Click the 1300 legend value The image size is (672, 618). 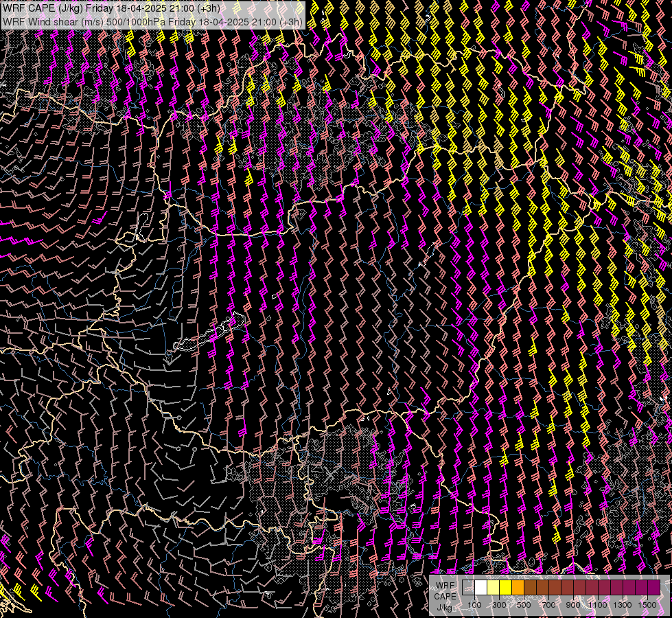click(x=623, y=605)
